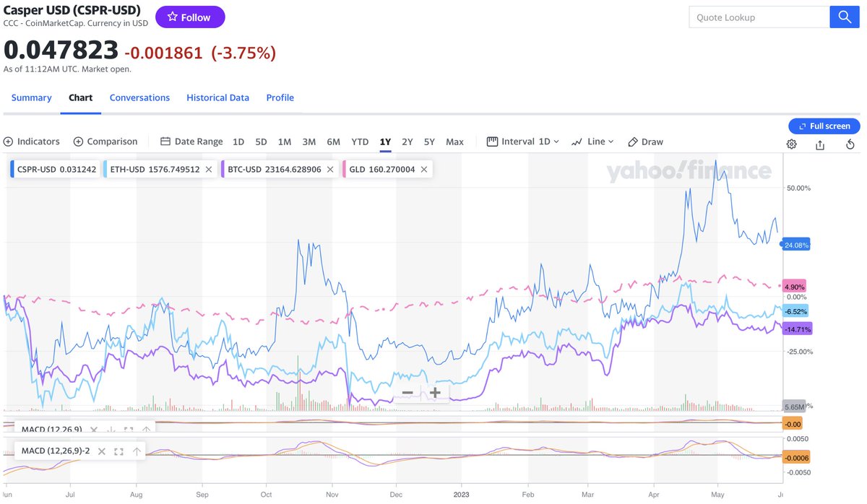This screenshot has height=504, width=867.
Task: Click the -14.71% BTC axis tag
Action: point(797,329)
